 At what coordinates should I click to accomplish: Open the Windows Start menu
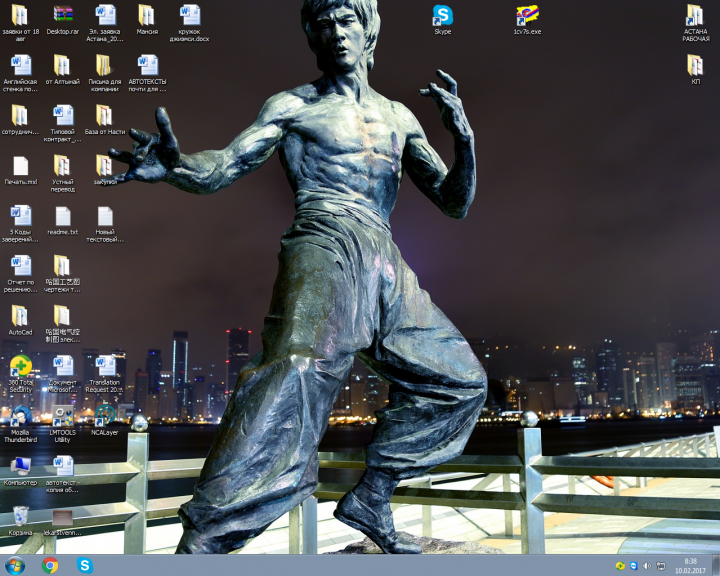point(15,565)
